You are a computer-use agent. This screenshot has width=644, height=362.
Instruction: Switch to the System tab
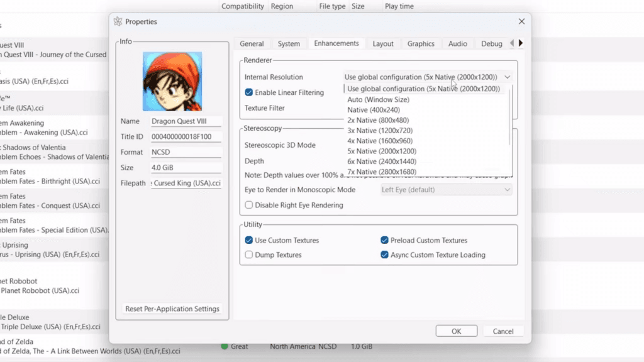289,43
